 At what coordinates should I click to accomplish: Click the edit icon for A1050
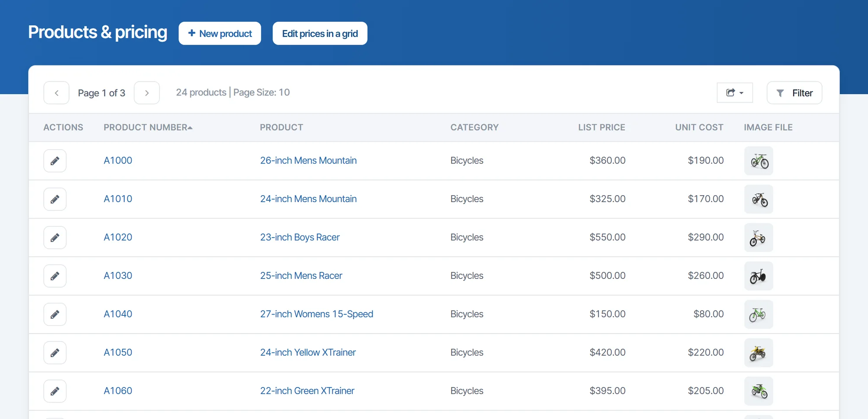pyautogui.click(x=55, y=353)
